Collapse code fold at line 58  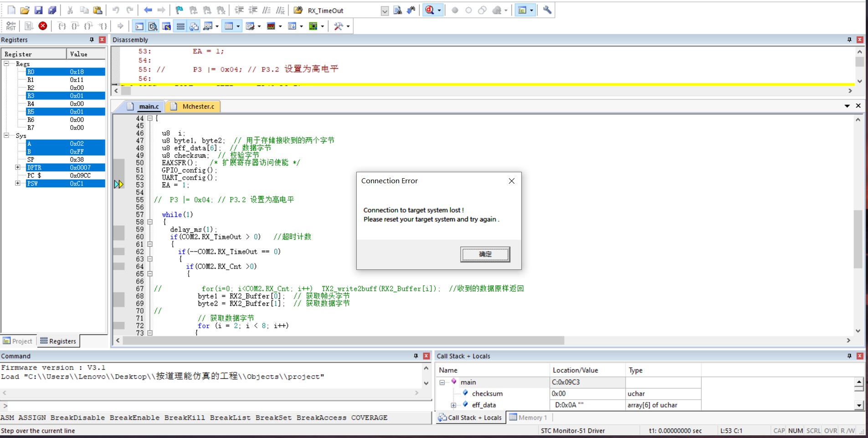(149, 222)
